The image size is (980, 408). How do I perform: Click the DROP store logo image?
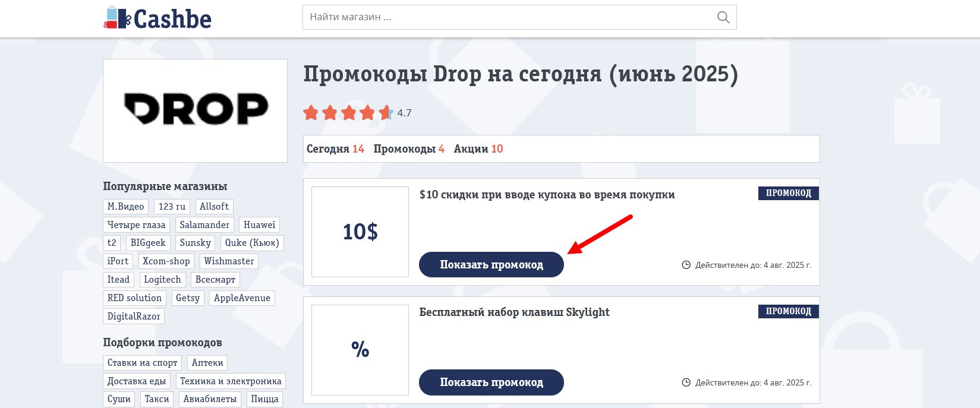click(x=195, y=110)
